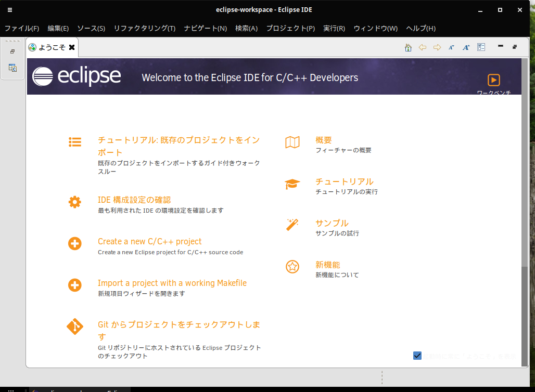Open the リファクタリング(T) menu
The width and height of the screenshot is (535, 392).
pyautogui.click(x=145, y=28)
